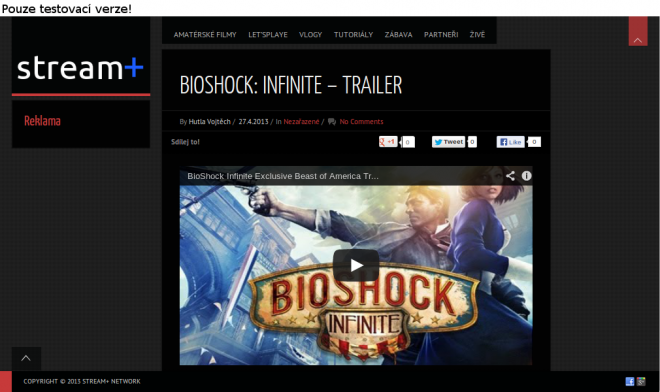Click the No Comments link
Image resolution: width=660 pixels, height=392 pixels.
pos(361,122)
